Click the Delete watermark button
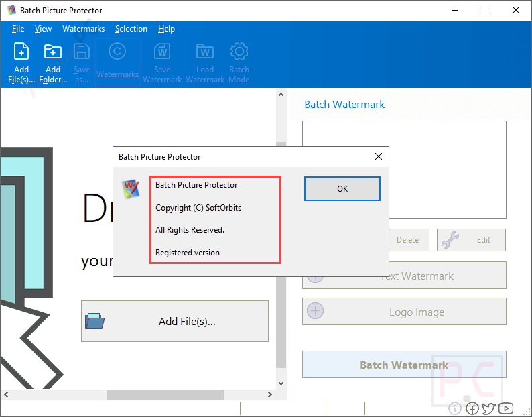Viewport: 532px width, 417px height. tap(408, 240)
